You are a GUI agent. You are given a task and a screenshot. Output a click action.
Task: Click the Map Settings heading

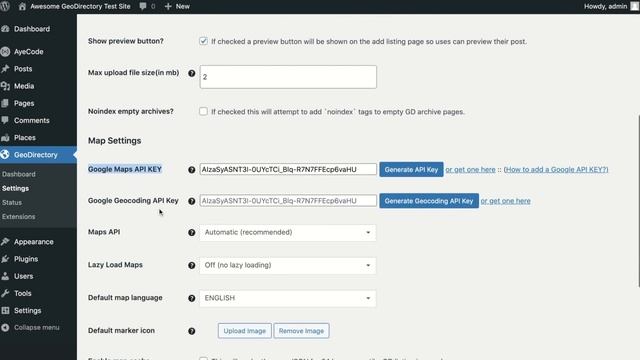pos(115,140)
